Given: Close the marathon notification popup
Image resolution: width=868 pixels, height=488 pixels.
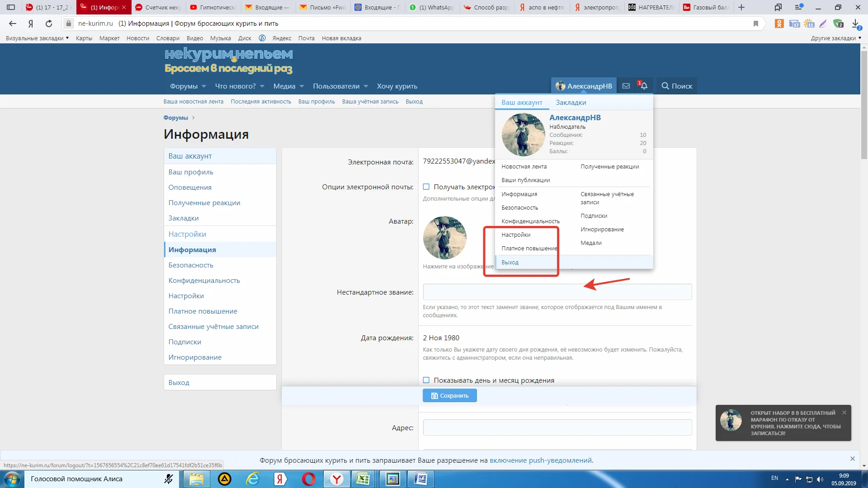Looking at the screenshot, I should click(844, 413).
